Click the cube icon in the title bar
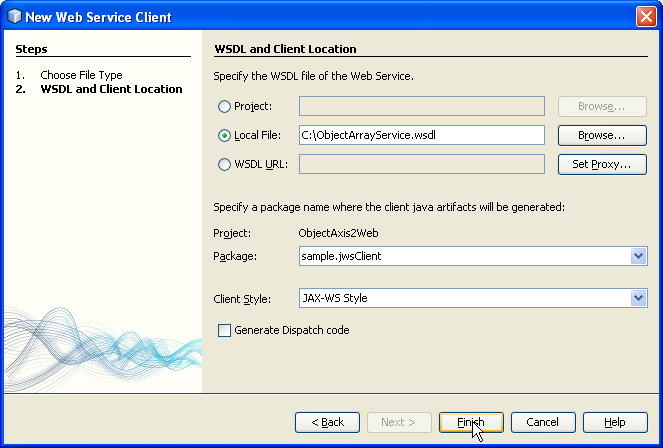The height and width of the screenshot is (448, 663). pos(14,17)
